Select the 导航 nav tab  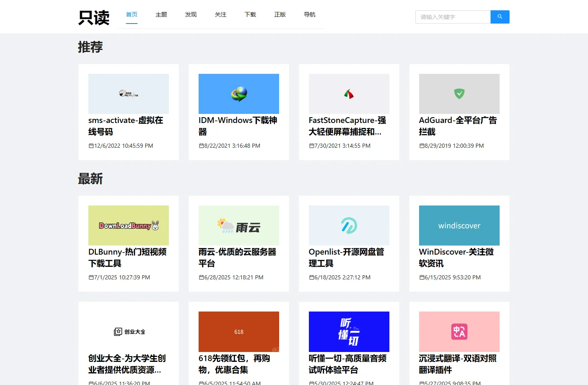(310, 14)
